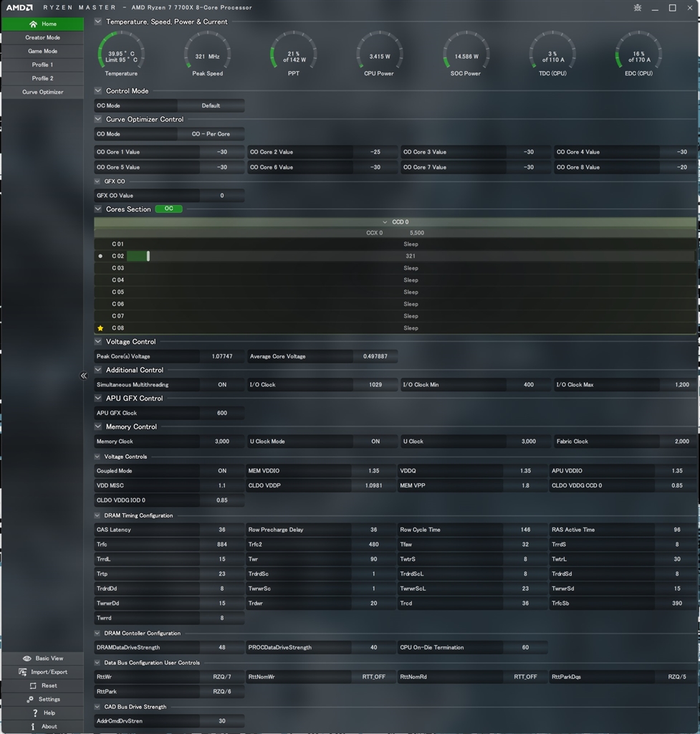Click the Peak Speed gauge

(207, 53)
